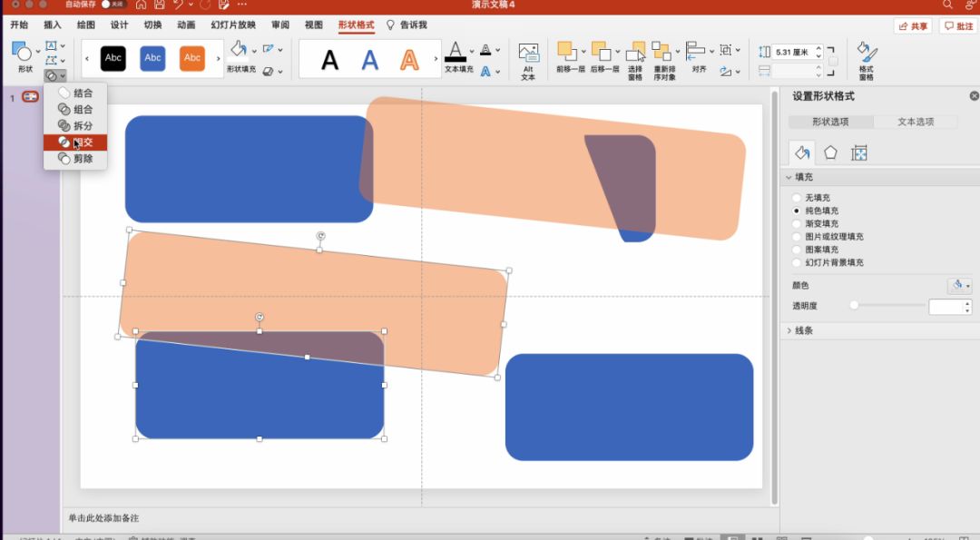
Task: Switch to the 动画 ribbon tab
Action: tap(186, 25)
